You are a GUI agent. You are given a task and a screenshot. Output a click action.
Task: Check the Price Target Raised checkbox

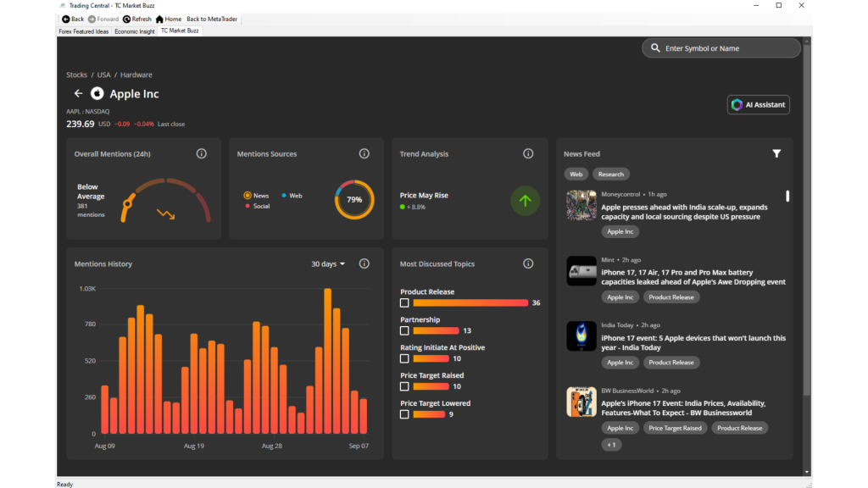point(404,386)
